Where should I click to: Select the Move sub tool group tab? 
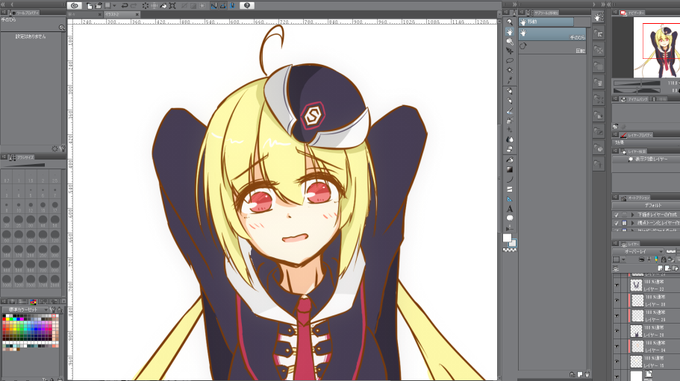546,22
